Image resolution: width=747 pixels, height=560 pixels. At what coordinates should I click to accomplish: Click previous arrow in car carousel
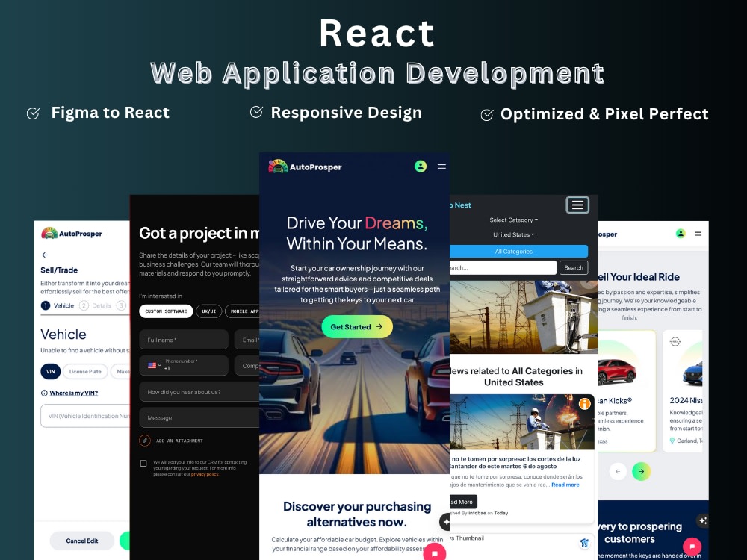click(x=618, y=471)
